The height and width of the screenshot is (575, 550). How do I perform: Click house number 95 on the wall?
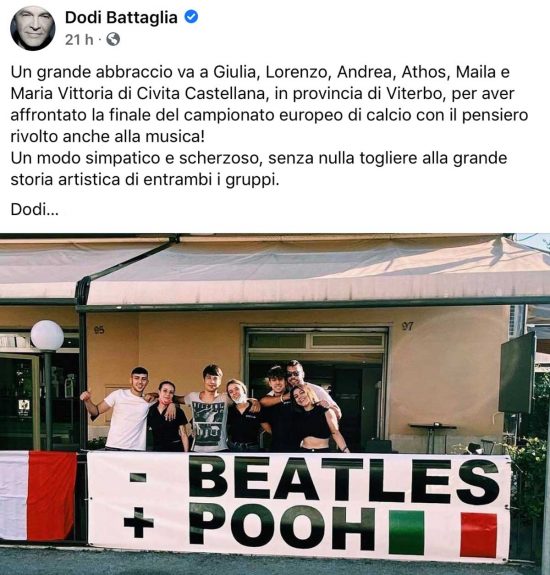coord(99,330)
